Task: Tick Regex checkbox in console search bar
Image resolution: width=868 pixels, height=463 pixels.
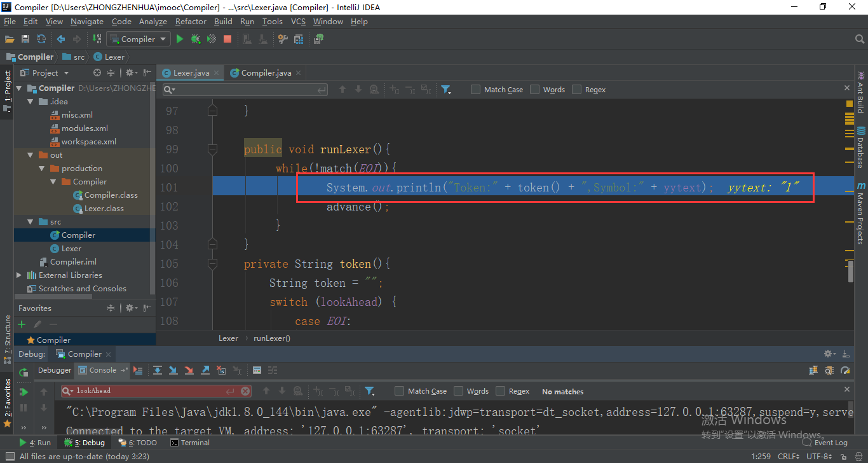Action: 500,391
